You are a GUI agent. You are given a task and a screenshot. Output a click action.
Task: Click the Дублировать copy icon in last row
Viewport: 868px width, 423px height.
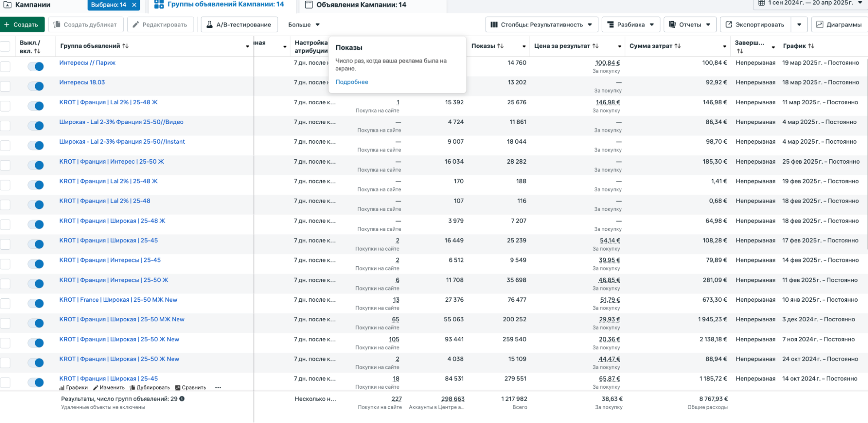132,388
